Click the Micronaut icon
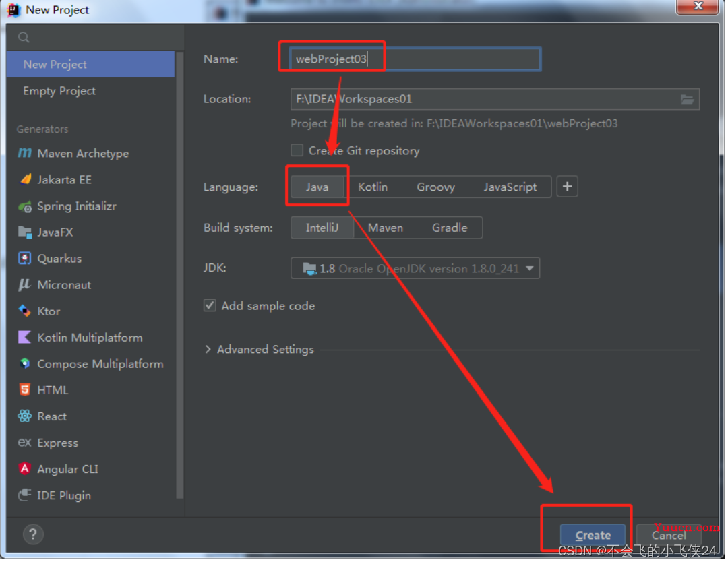Viewport: 728px width, 564px height. tap(25, 285)
